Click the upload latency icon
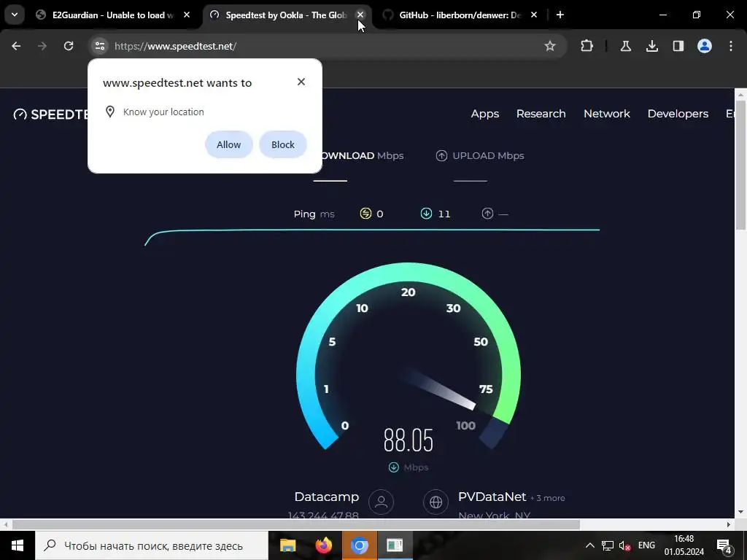The image size is (747, 560). coord(487,214)
